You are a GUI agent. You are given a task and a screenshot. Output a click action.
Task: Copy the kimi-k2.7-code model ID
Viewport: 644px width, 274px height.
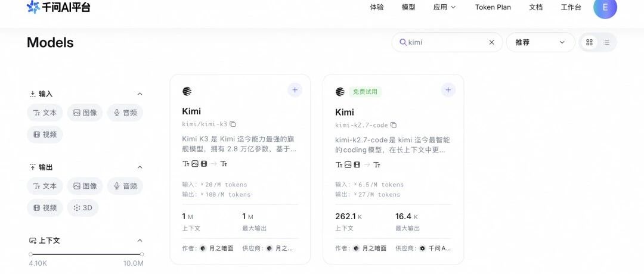coord(394,124)
